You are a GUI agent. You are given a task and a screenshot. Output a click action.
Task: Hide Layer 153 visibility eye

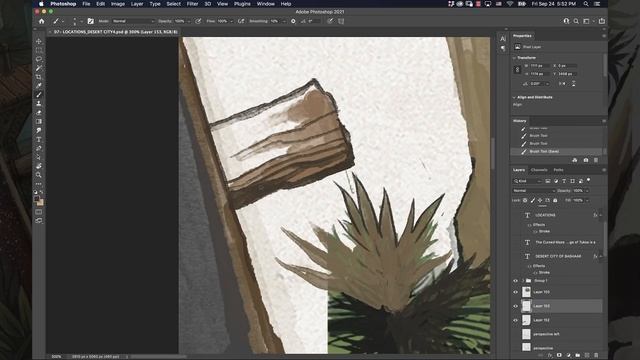(515, 306)
